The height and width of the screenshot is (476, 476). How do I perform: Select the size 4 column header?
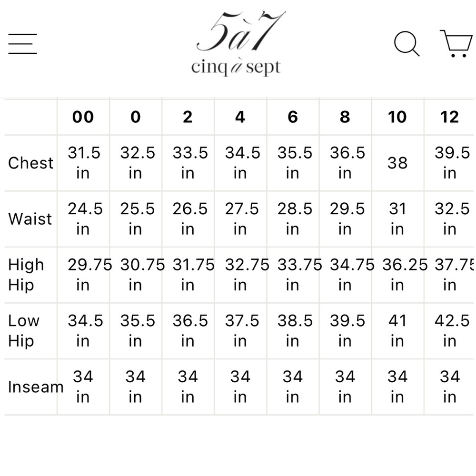click(240, 117)
